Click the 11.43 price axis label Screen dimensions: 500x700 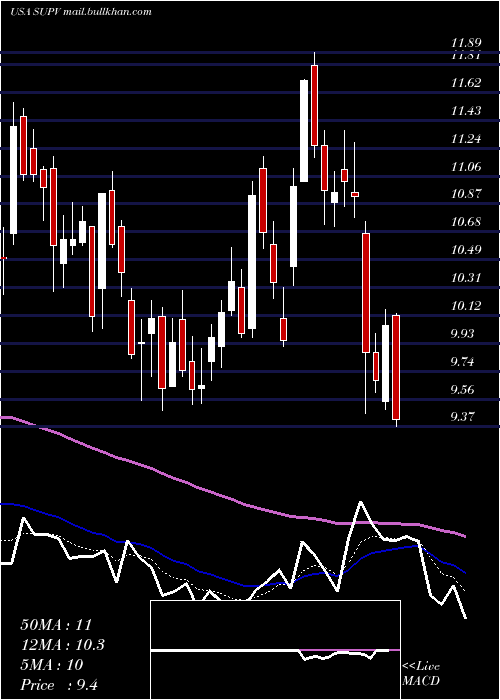point(466,111)
